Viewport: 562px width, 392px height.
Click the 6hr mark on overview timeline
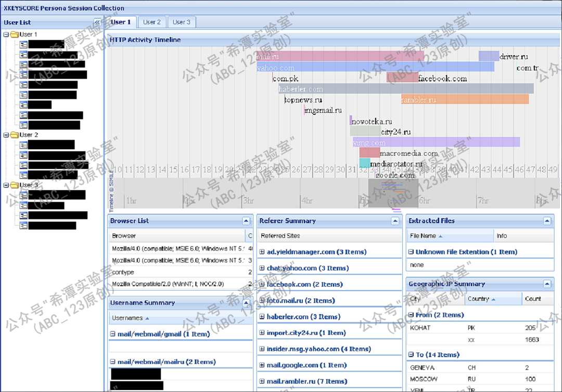pos(425,201)
